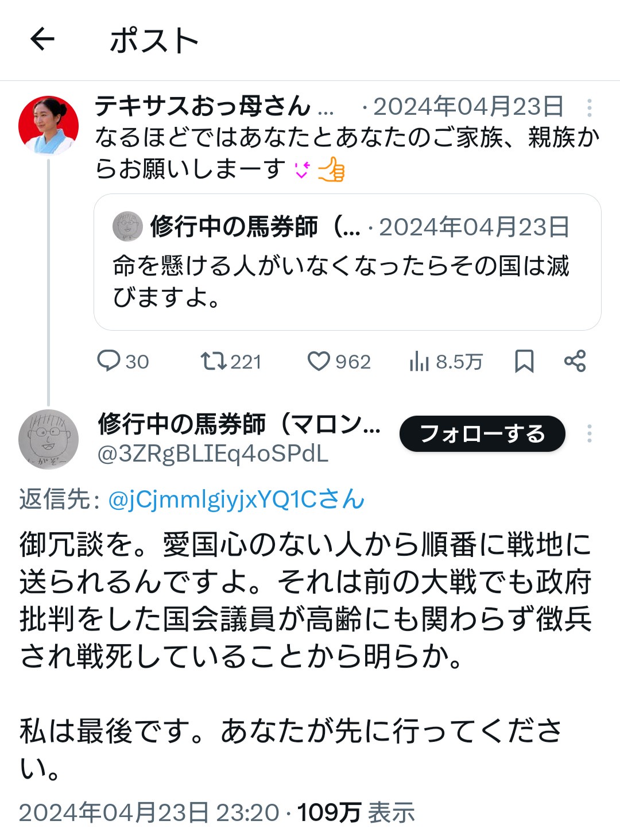Tap the back arrow icon
Viewport: 620px width, 840px height.
(42, 40)
